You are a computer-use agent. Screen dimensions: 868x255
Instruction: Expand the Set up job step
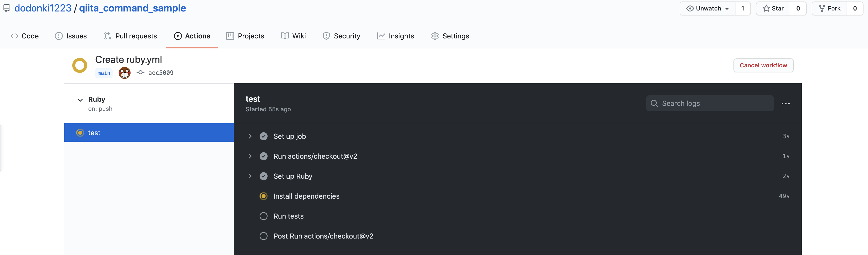click(250, 136)
